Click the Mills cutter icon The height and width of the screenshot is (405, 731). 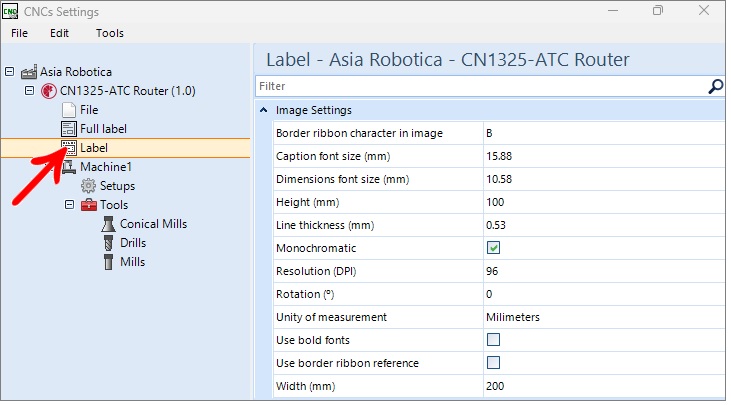pos(108,262)
